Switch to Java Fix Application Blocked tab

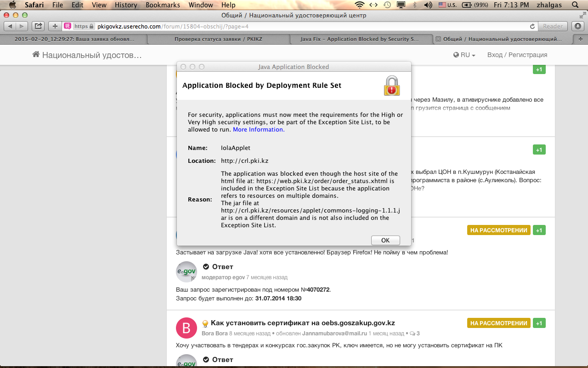coord(360,39)
